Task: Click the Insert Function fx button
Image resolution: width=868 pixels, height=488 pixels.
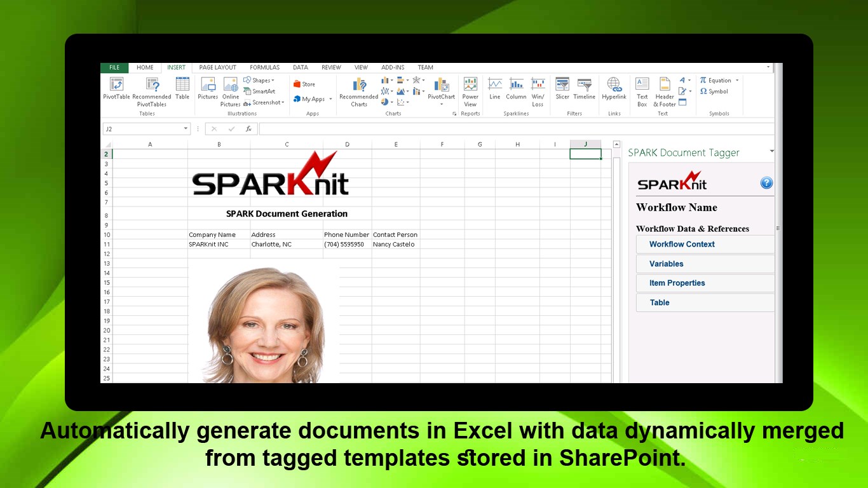Action: (x=248, y=128)
